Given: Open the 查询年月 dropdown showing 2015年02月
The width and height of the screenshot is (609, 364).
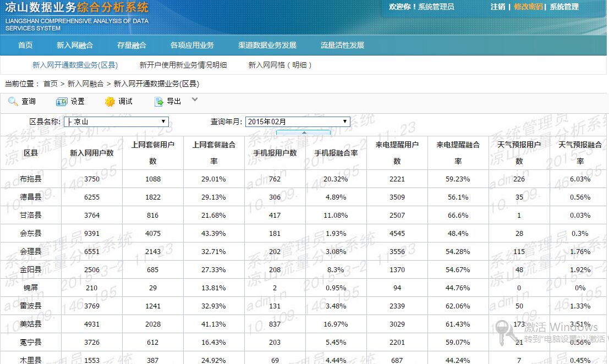Looking at the screenshot, I should coord(298,122).
